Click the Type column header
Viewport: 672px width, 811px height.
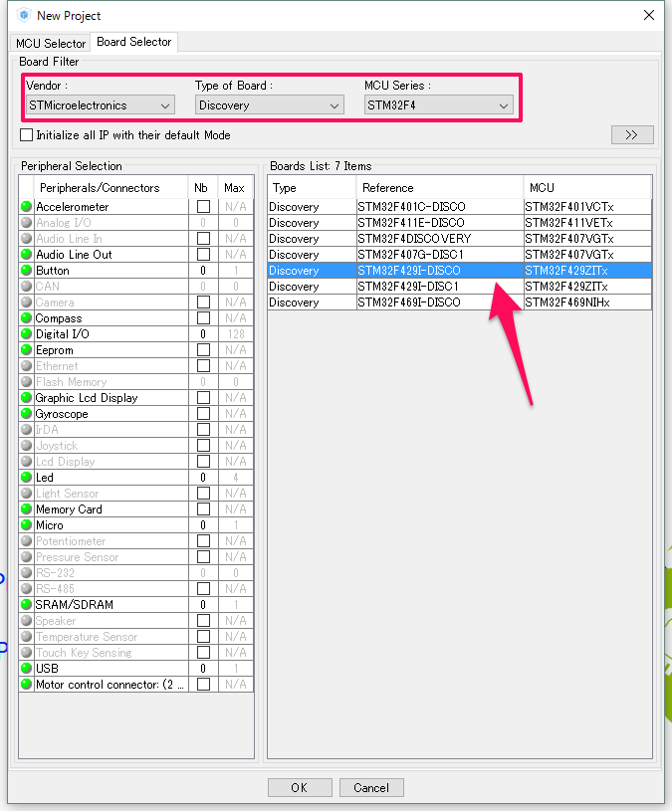coord(312,188)
